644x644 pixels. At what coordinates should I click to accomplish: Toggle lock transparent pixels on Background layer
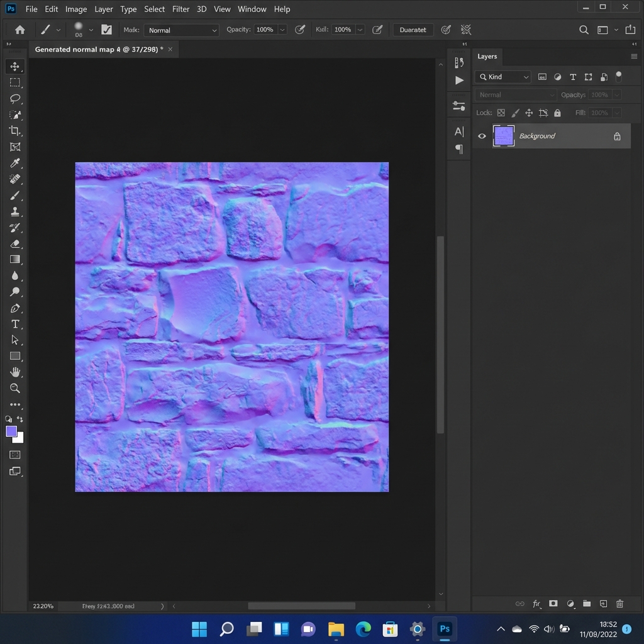501,113
